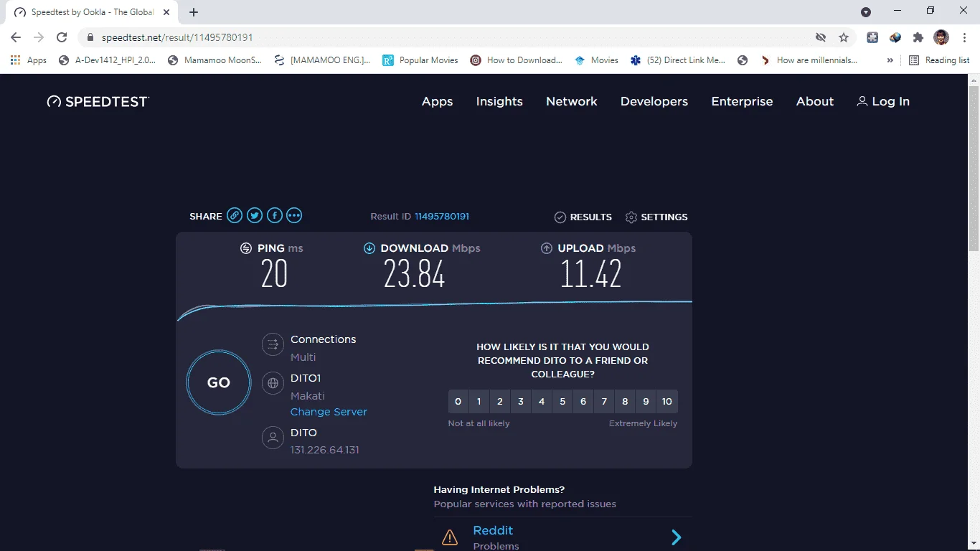
Task: Open A-Dev1412_HPI_2.0 bookmark
Action: 107,60
